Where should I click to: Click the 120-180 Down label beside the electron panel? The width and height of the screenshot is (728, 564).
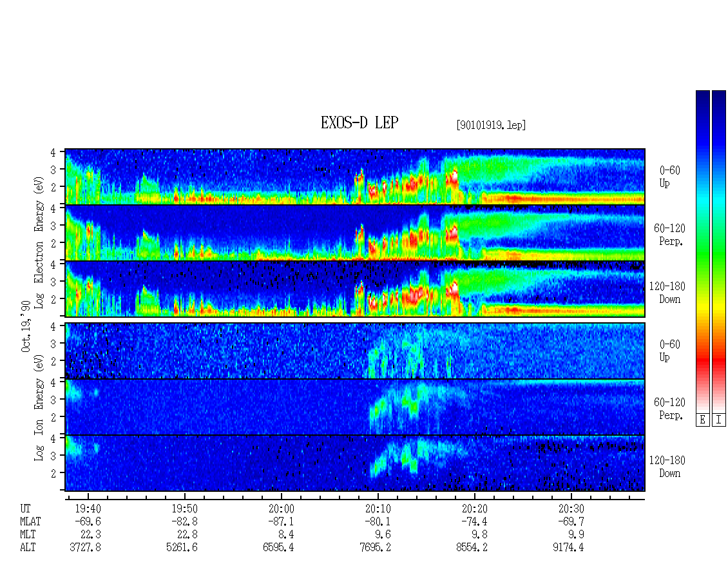click(667, 293)
